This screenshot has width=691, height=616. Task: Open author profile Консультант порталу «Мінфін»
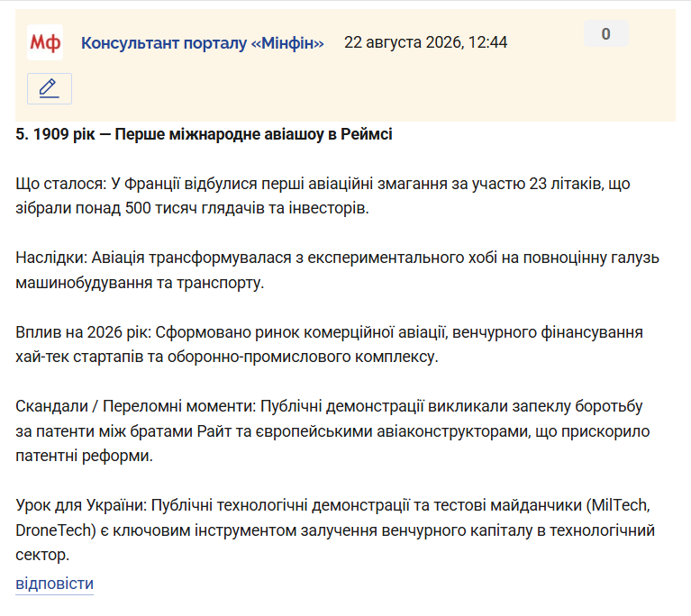(203, 43)
